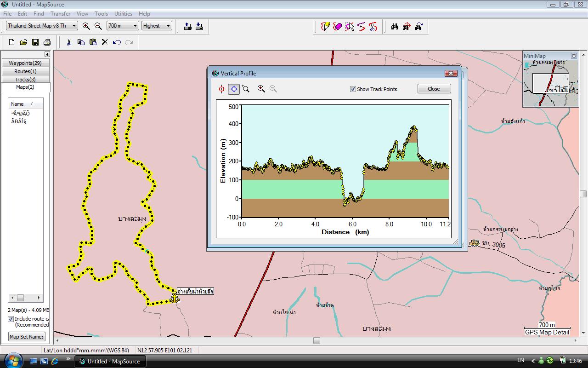Switch to the Waypoints(29) tab
Screen dimensions: 588x368
pos(25,63)
